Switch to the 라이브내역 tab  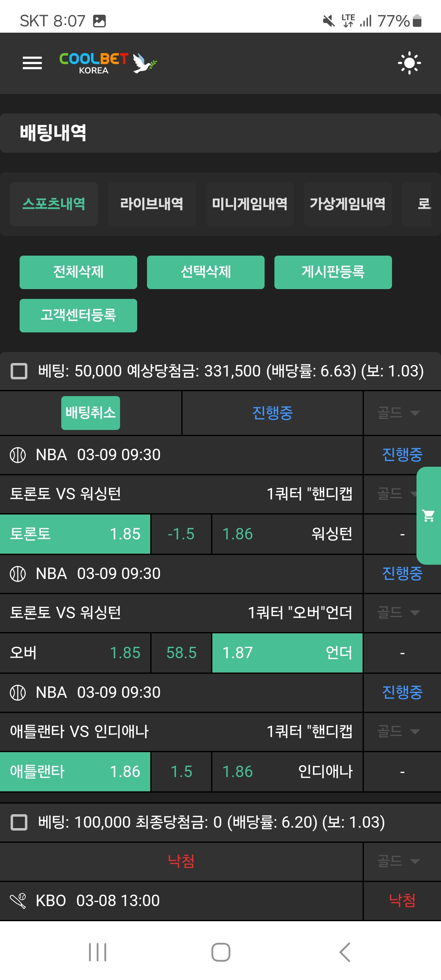click(151, 204)
